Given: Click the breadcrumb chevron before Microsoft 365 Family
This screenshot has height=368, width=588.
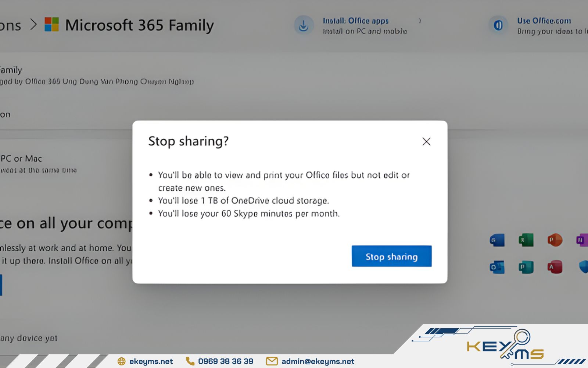Looking at the screenshot, I should point(33,25).
